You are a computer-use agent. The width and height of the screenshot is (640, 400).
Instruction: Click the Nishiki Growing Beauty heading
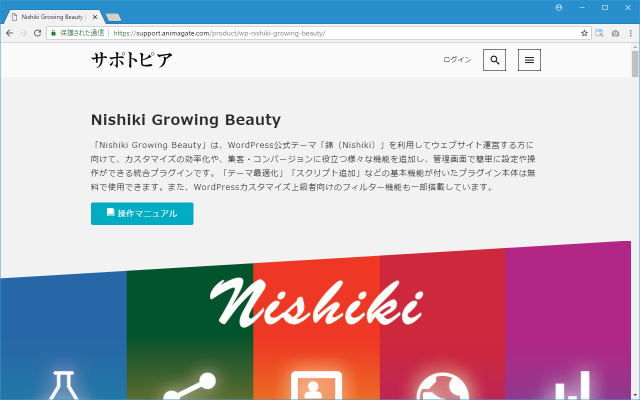(x=186, y=120)
